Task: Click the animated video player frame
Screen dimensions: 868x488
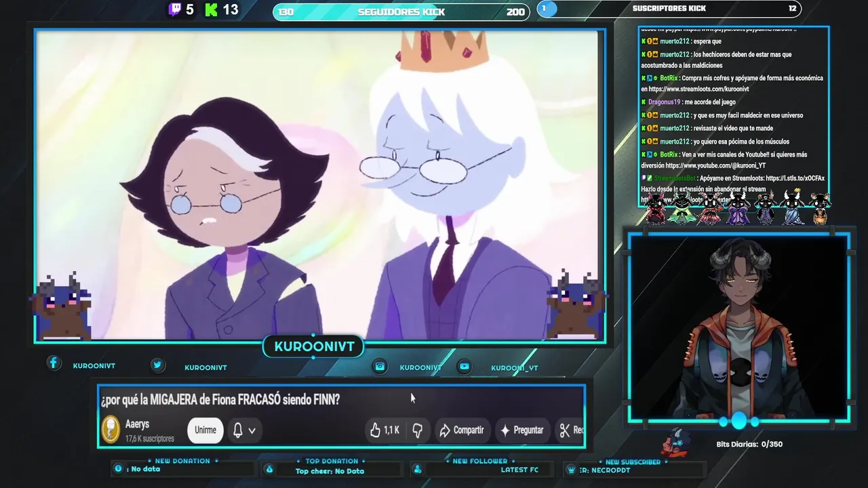Action: pyautogui.click(x=319, y=185)
